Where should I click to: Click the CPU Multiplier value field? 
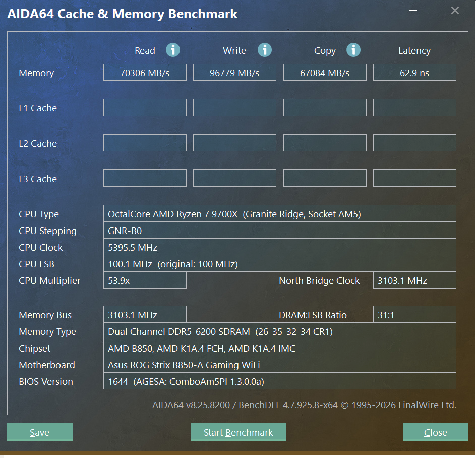pyautogui.click(x=145, y=280)
